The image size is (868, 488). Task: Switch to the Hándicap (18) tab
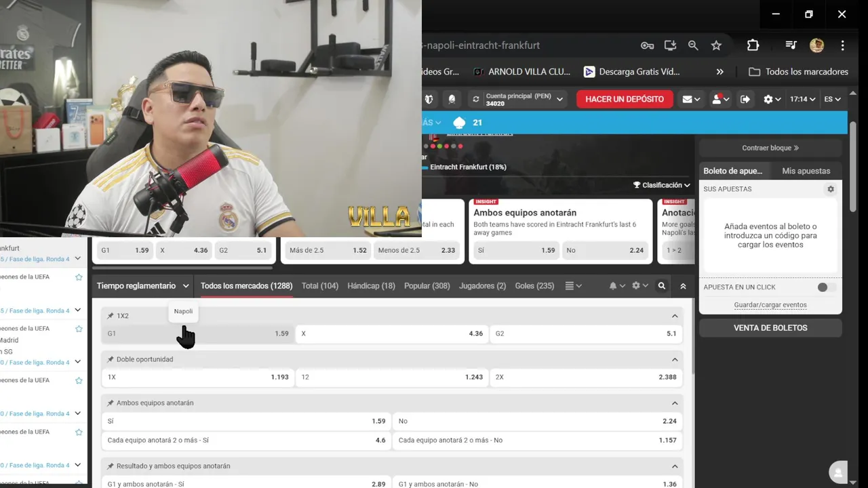coord(371,286)
